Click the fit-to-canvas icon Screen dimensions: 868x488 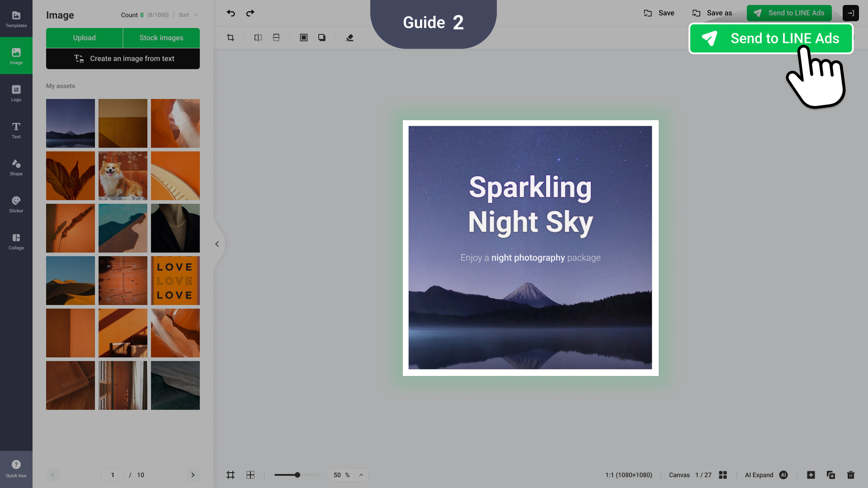pyautogui.click(x=304, y=38)
